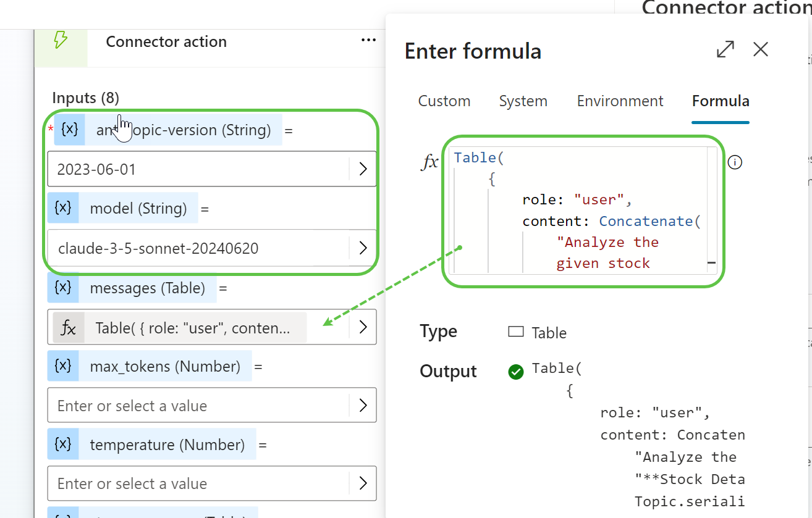Open the Environment tab
The width and height of the screenshot is (812, 518).
point(620,101)
